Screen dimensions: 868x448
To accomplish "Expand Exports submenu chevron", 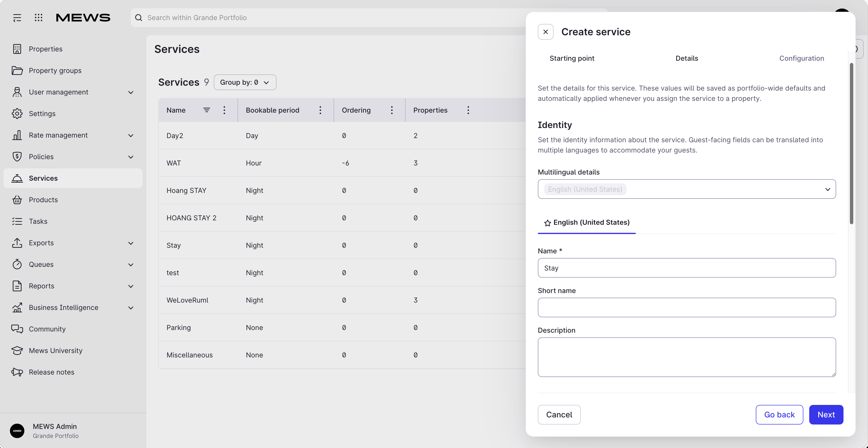I will coord(131,243).
